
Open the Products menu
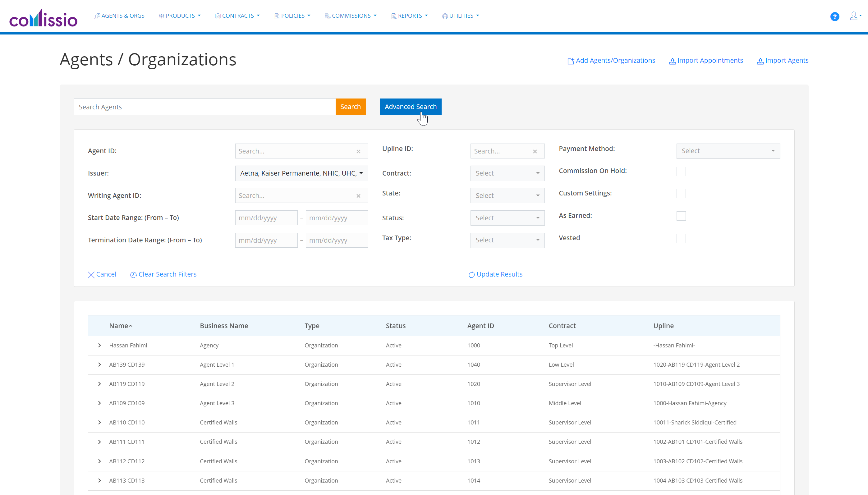coord(180,16)
